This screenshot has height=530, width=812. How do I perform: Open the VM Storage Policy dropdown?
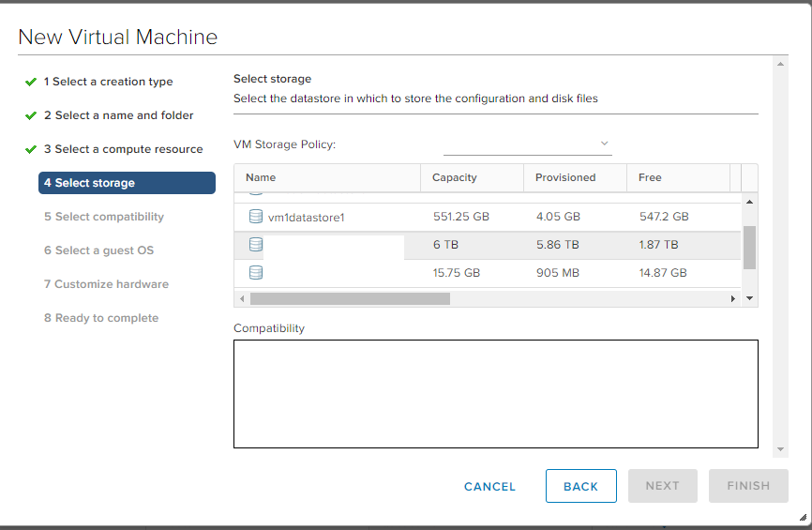(527, 144)
